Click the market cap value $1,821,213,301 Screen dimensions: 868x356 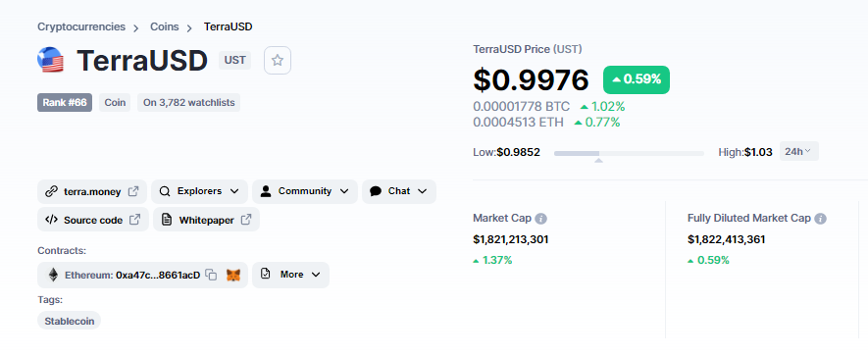tap(510, 239)
